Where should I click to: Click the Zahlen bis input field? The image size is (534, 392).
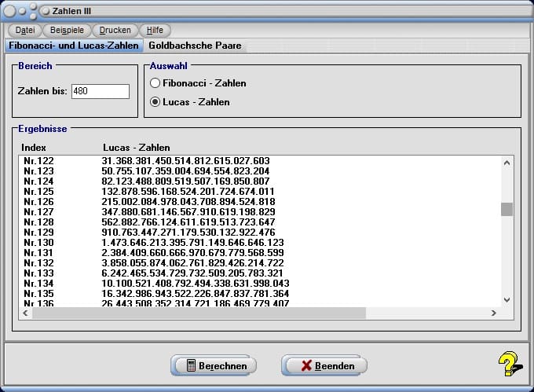(101, 91)
